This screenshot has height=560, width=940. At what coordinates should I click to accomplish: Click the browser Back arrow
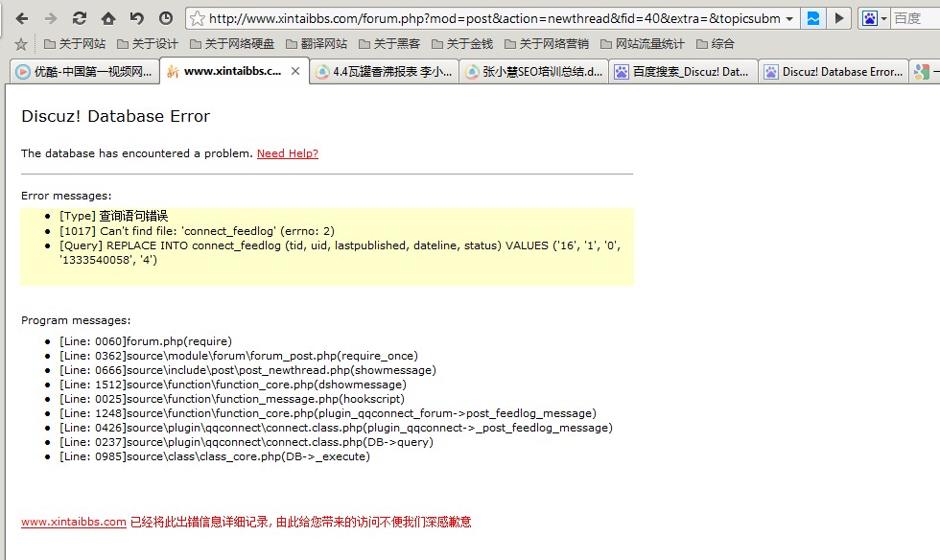(22, 18)
